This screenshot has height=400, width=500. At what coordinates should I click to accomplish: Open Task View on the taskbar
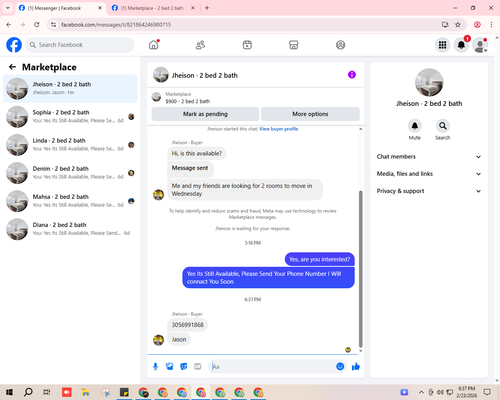(47, 392)
